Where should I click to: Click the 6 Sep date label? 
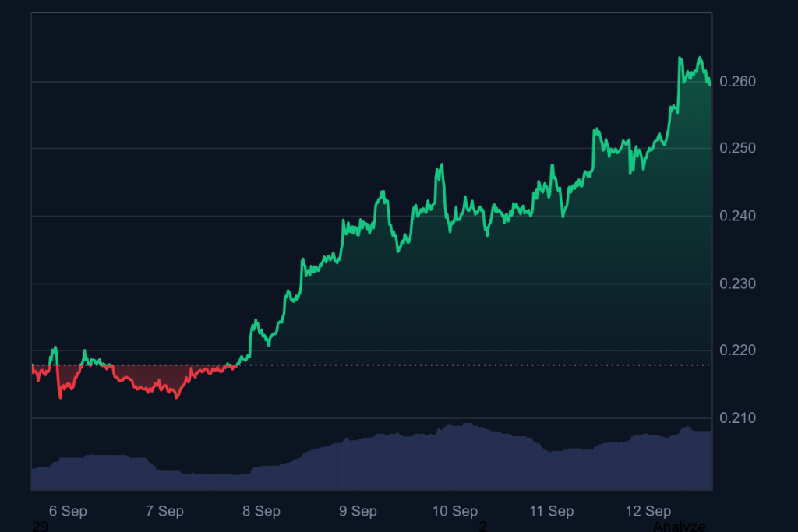pos(68,512)
